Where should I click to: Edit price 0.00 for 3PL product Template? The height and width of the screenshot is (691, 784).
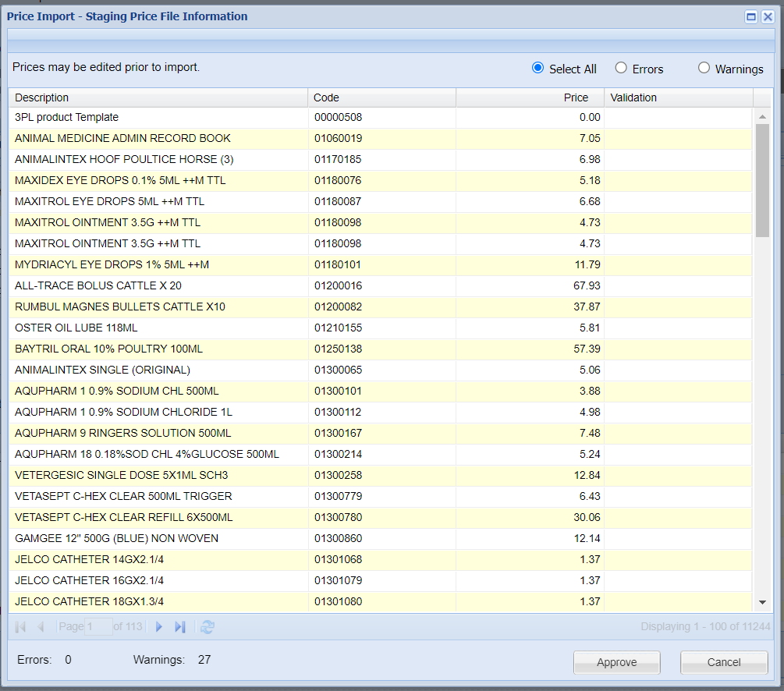530,118
